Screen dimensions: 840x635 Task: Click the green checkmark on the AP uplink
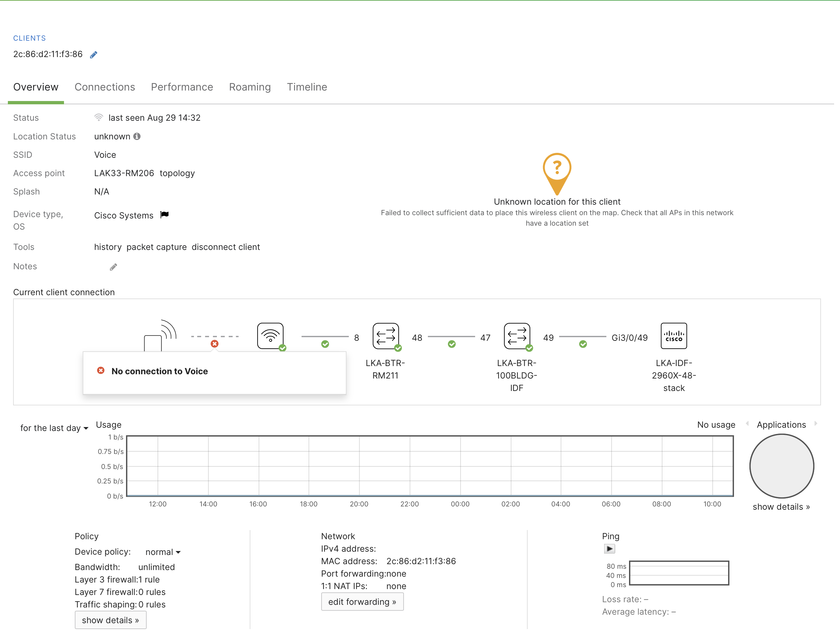325,344
